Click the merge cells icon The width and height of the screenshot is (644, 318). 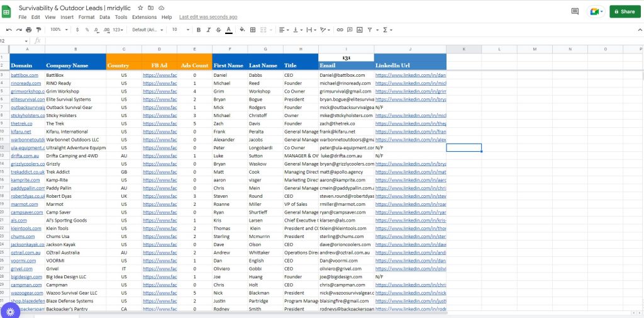coord(263,30)
